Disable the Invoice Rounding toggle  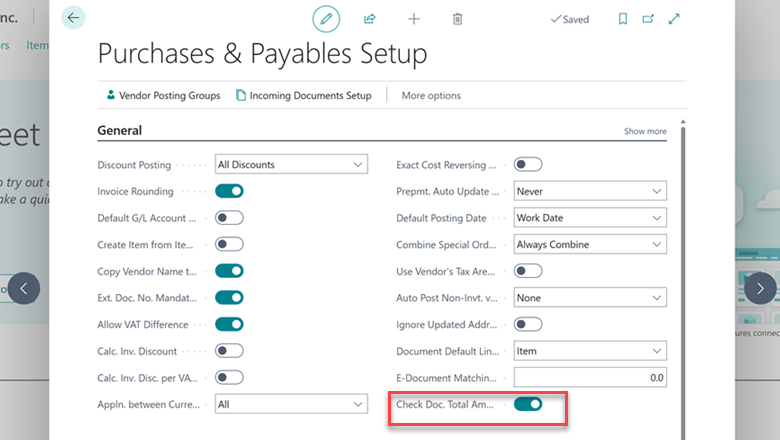(229, 191)
